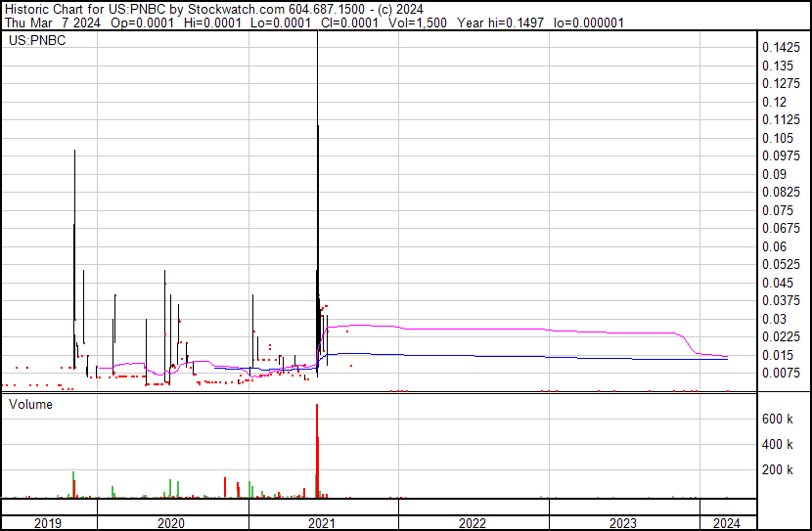Click the US:PNBC ticker label in chart

pos(36,42)
